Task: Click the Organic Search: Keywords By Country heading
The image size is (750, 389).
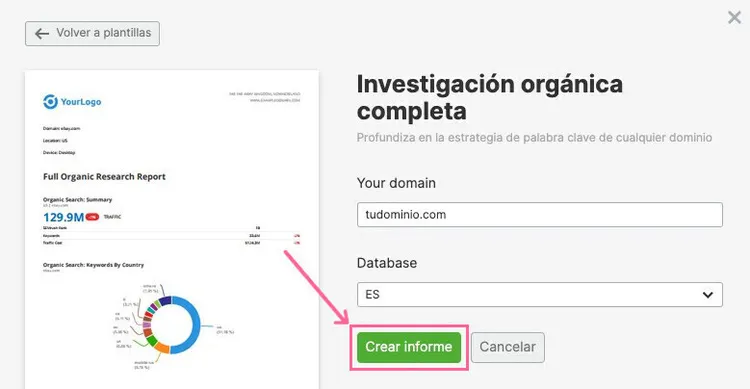Action: (x=93, y=265)
